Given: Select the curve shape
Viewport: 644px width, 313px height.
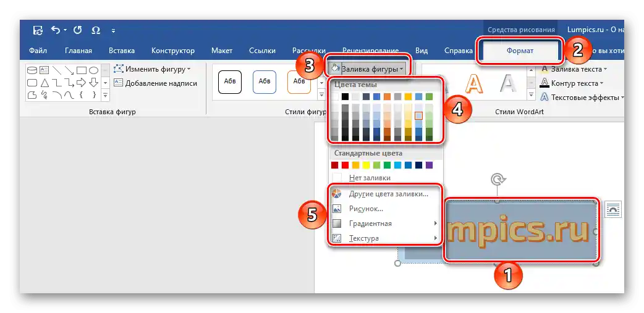Looking at the screenshot, I should (x=69, y=94).
